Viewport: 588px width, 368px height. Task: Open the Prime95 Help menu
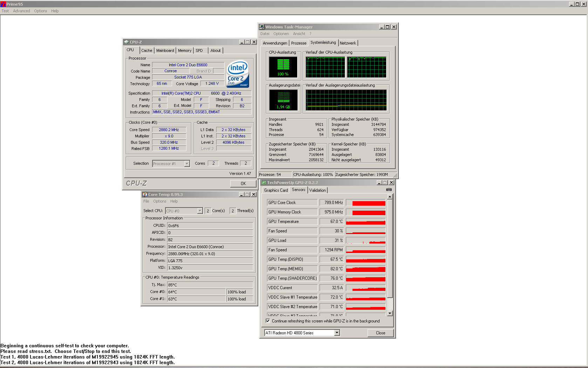(55, 11)
